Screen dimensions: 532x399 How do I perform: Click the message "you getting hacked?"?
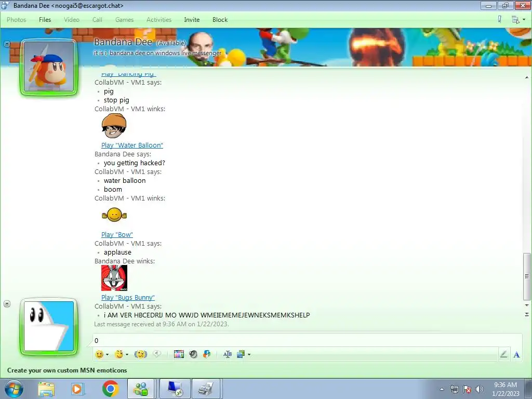(135, 163)
